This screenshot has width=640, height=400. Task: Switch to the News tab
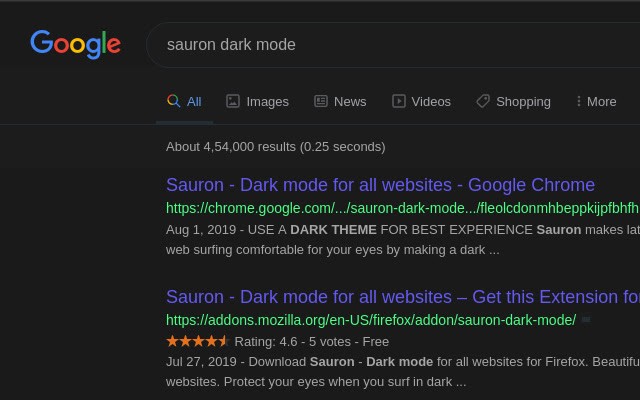(350, 101)
